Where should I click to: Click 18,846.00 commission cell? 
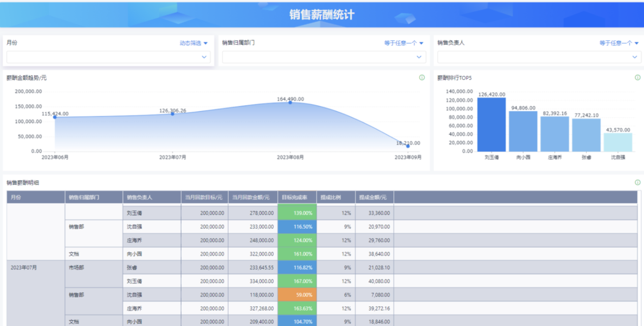pos(374,321)
